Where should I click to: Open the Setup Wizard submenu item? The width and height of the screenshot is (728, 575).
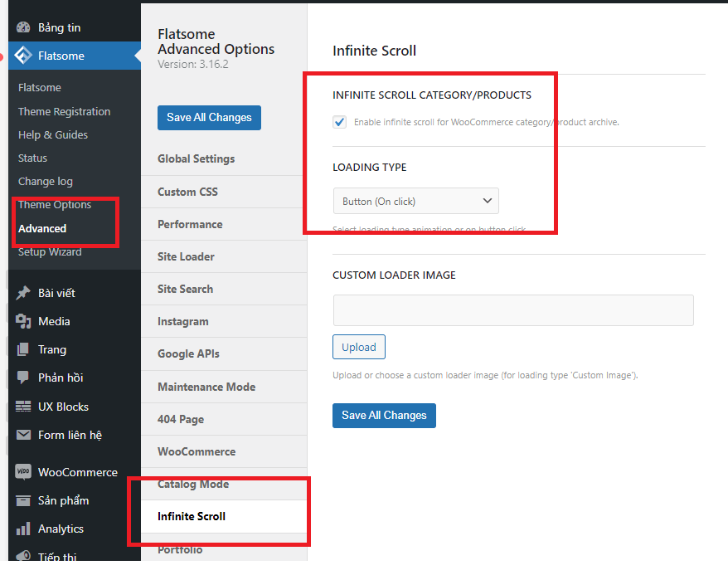[50, 252]
